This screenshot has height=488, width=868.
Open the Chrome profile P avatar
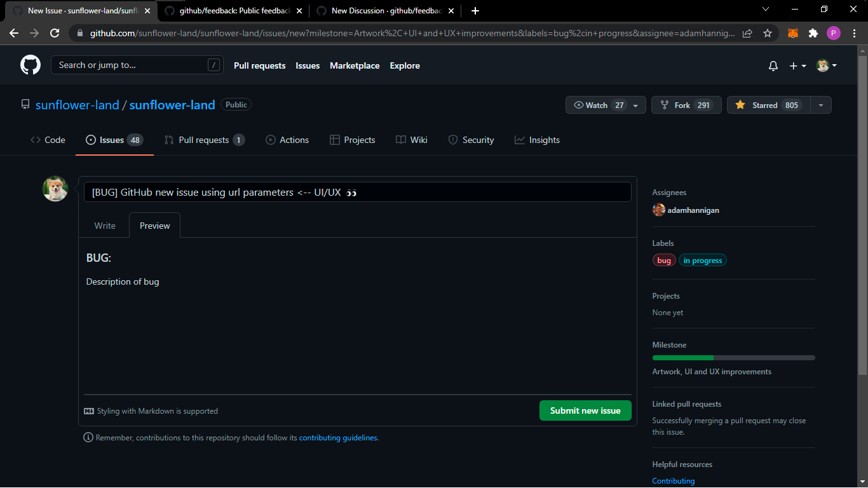[834, 33]
